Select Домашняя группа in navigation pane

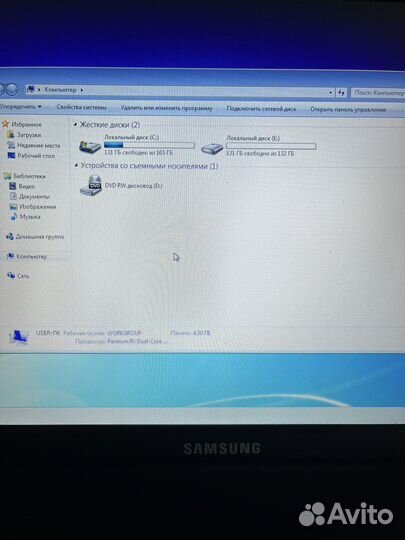click(x=40, y=237)
